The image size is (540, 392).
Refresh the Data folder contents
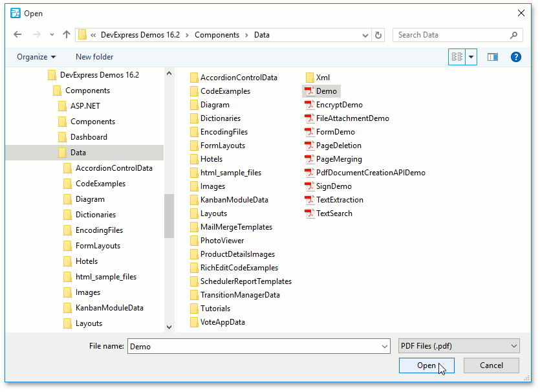[378, 34]
